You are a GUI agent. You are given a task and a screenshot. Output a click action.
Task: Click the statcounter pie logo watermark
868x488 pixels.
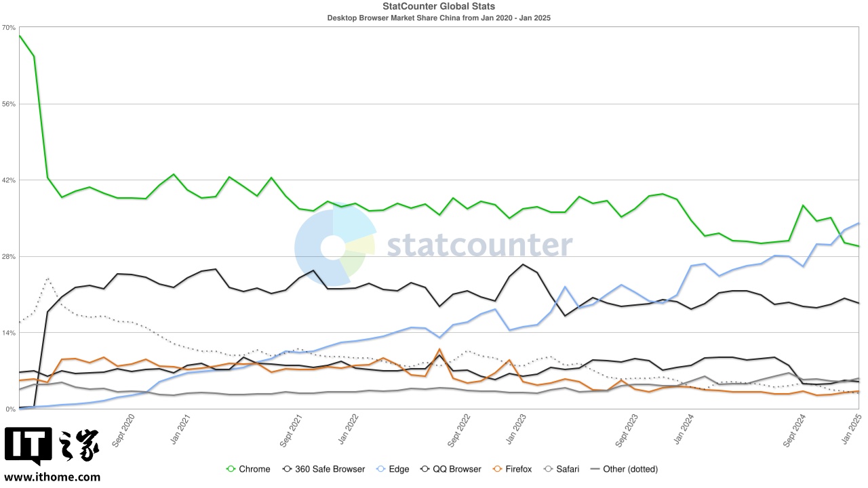tap(334, 247)
